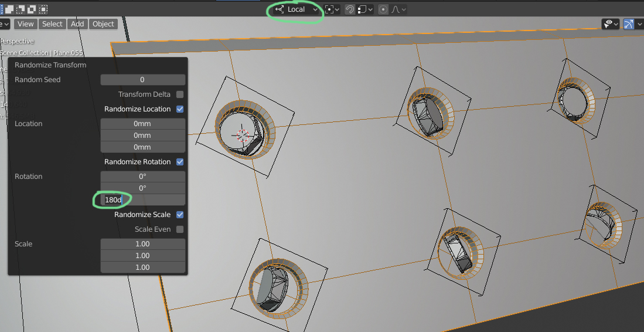Toggle the snap magnet icon

pos(349,9)
